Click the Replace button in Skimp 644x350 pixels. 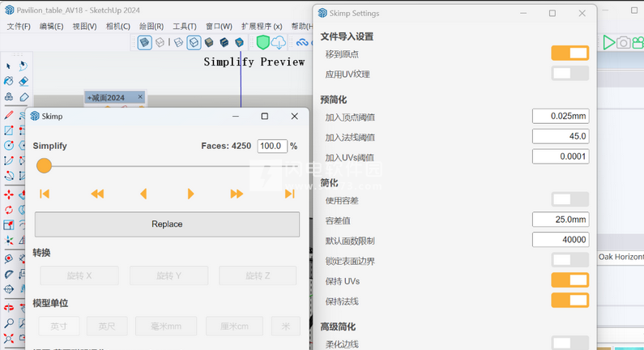click(167, 224)
